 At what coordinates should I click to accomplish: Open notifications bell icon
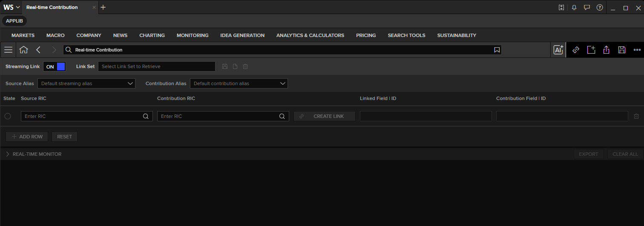coord(574,7)
